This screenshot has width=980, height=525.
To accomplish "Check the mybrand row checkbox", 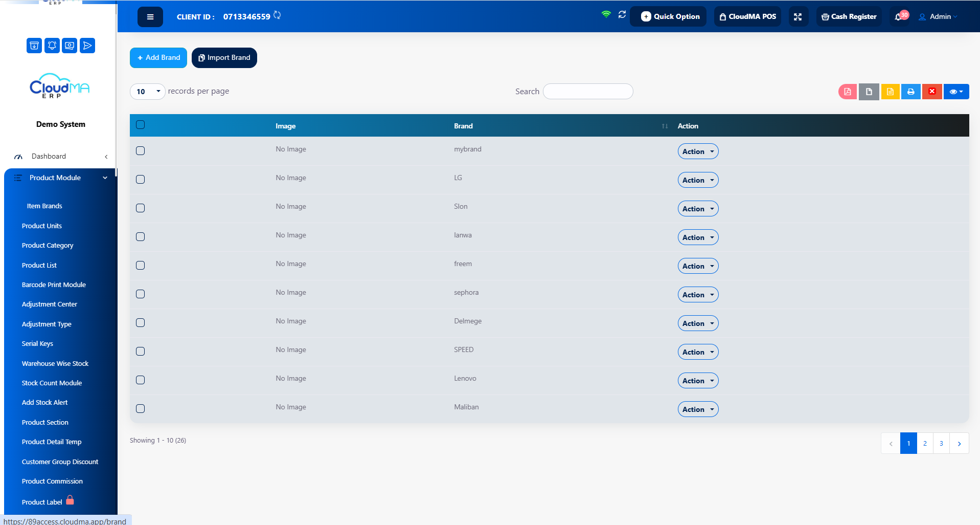I will pyautogui.click(x=141, y=150).
